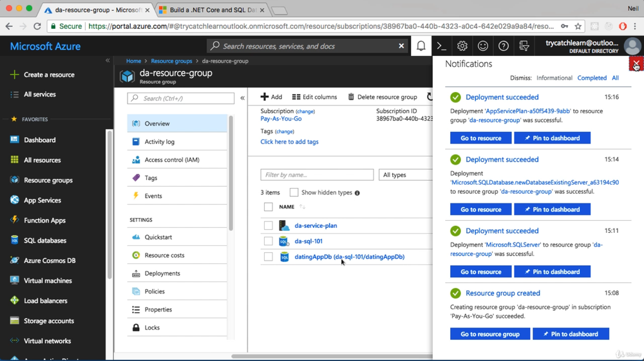The image size is (644, 361).
Task: Click the Filter by name field
Action: tap(317, 175)
